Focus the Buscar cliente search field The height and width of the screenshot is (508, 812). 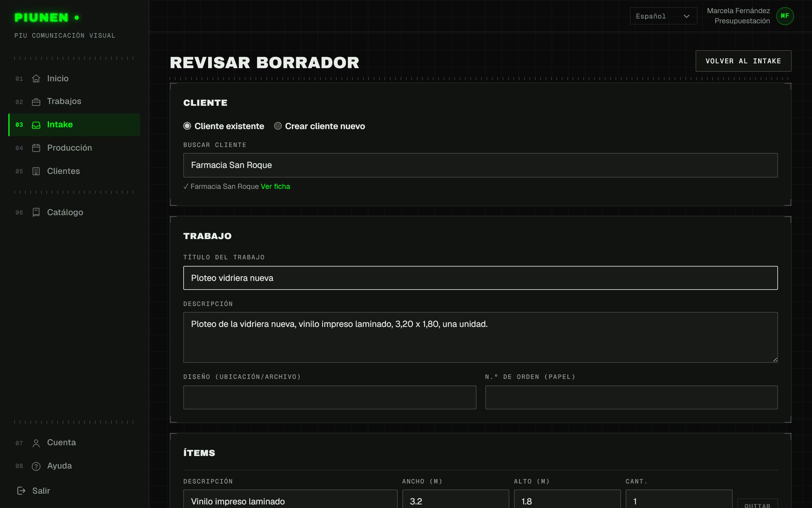coord(480,165)
